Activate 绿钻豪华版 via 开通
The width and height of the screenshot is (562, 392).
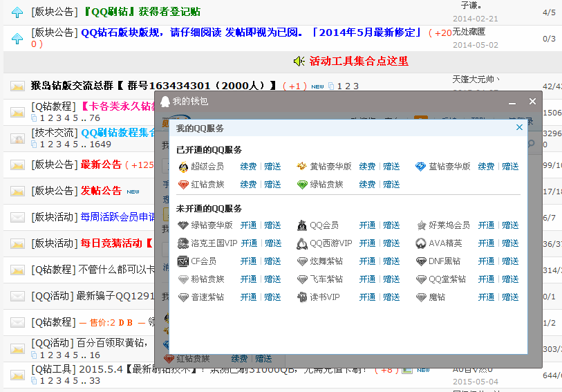(248, 225)
